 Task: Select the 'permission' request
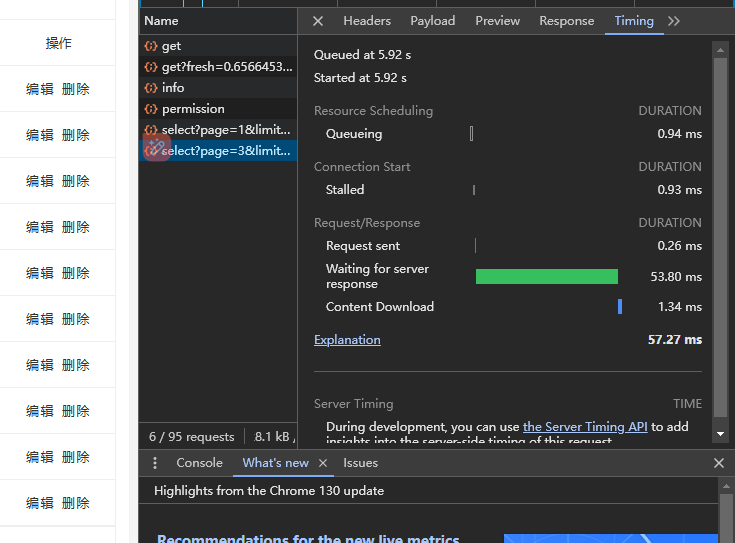point(218,109)
